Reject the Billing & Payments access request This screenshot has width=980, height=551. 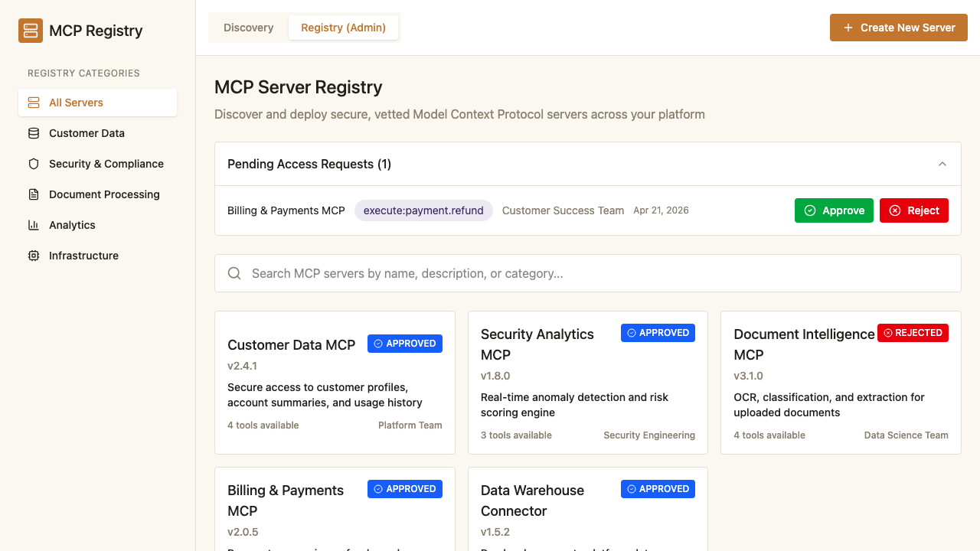[x=914, y=210]
